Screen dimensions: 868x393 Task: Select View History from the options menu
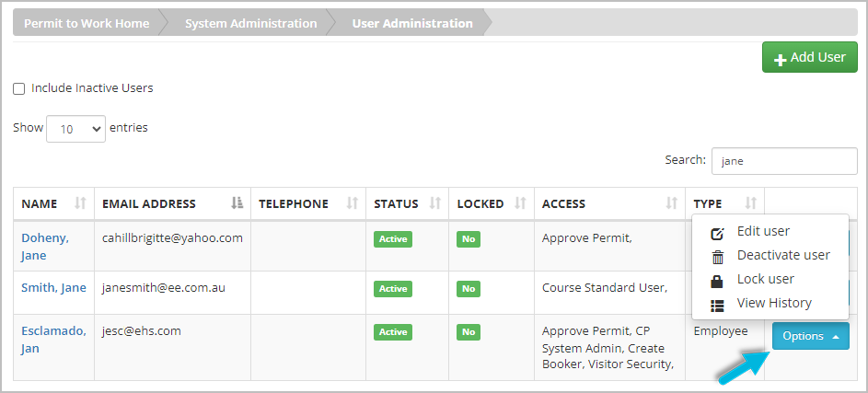pyautogui.click(x=774, y=303)
